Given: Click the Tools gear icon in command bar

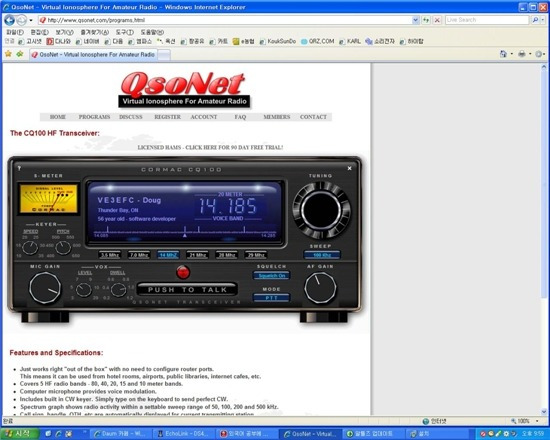Looking at the screenshot, I should (539, 54).
